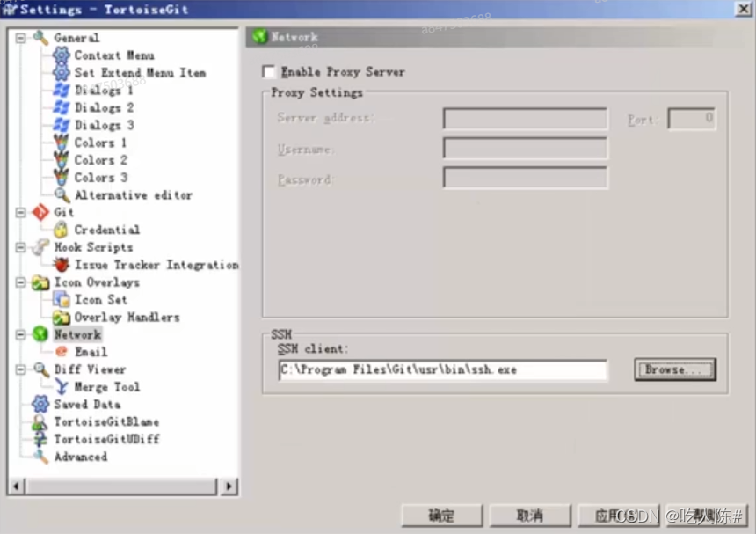Click the Dialogs 1 windows icon

[62, 90]
